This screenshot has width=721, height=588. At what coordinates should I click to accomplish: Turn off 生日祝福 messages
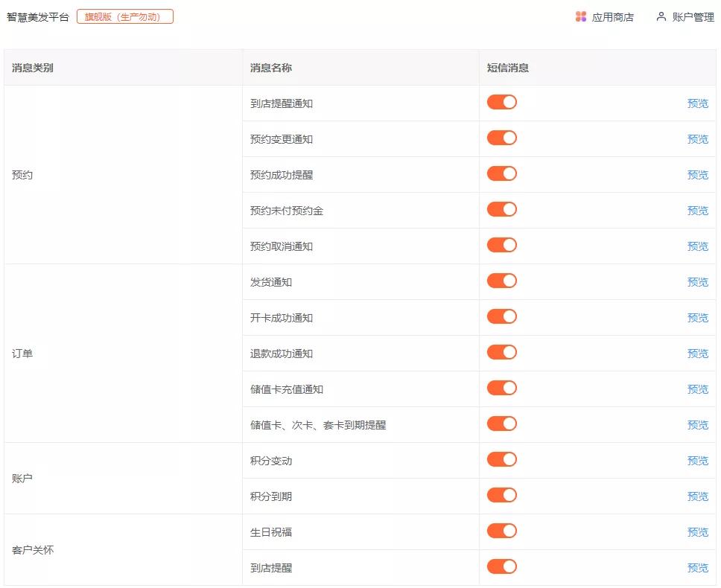(501, 531)
